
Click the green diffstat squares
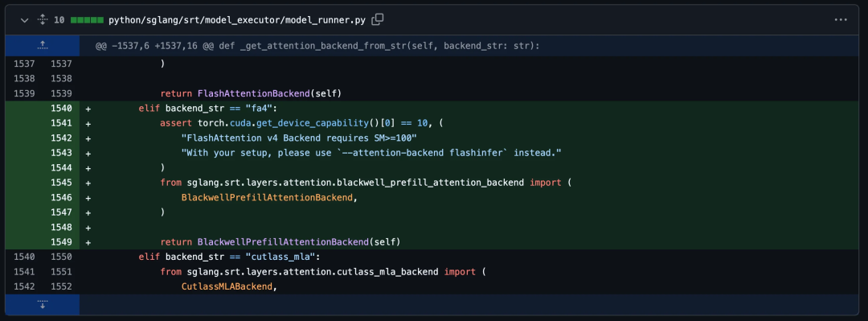87,20
